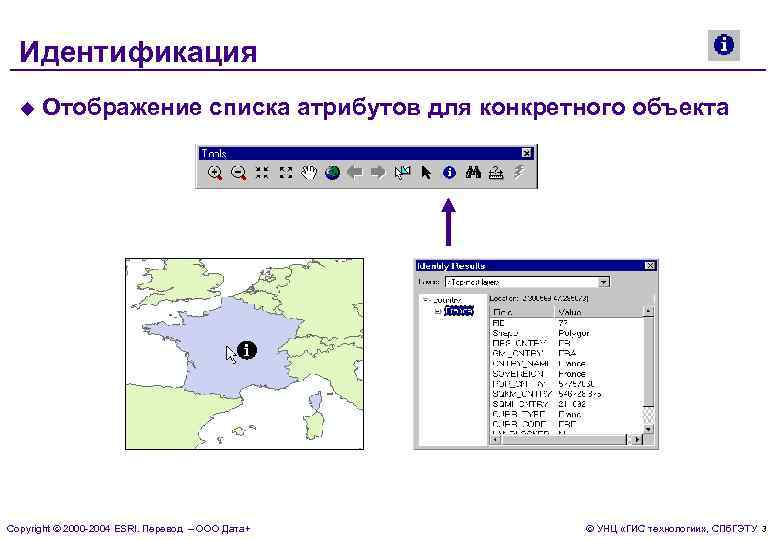
Task: Click the horizontal scrollbar thumb in attributes
Action: point(564,440)
